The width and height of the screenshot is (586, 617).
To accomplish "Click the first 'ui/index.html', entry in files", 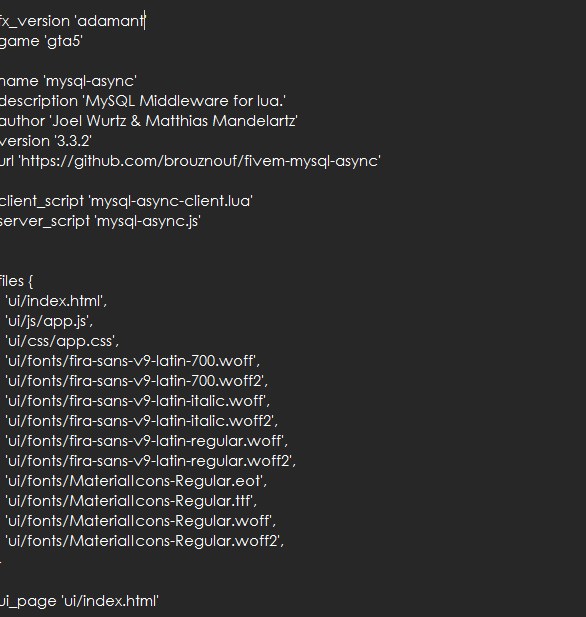I will 56,301.
